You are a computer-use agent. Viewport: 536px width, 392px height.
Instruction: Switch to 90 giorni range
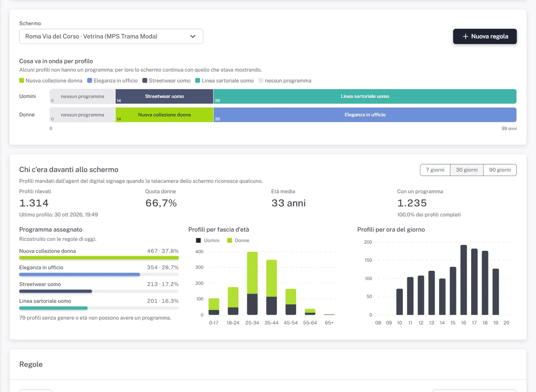[500, 170]
